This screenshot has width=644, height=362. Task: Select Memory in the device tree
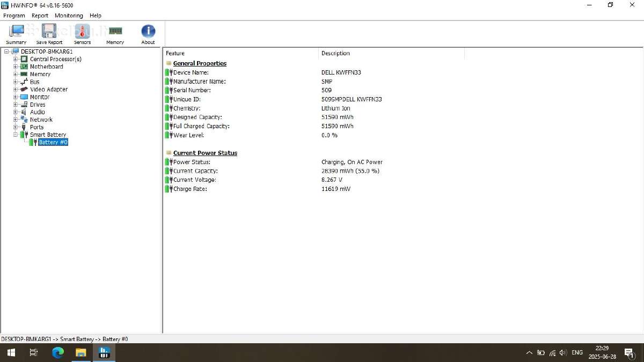(40, 74)
